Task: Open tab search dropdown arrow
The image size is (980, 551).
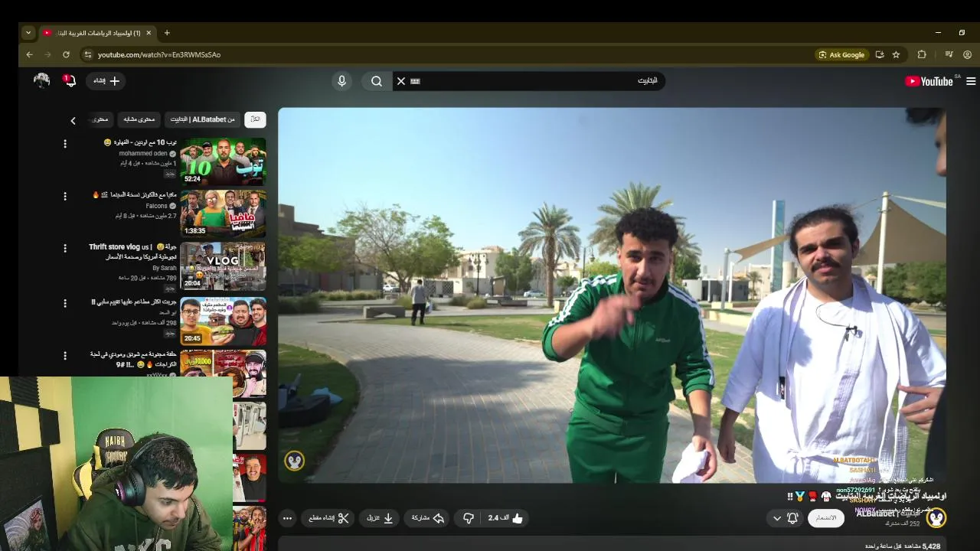Action: click(x=28, y=33)
